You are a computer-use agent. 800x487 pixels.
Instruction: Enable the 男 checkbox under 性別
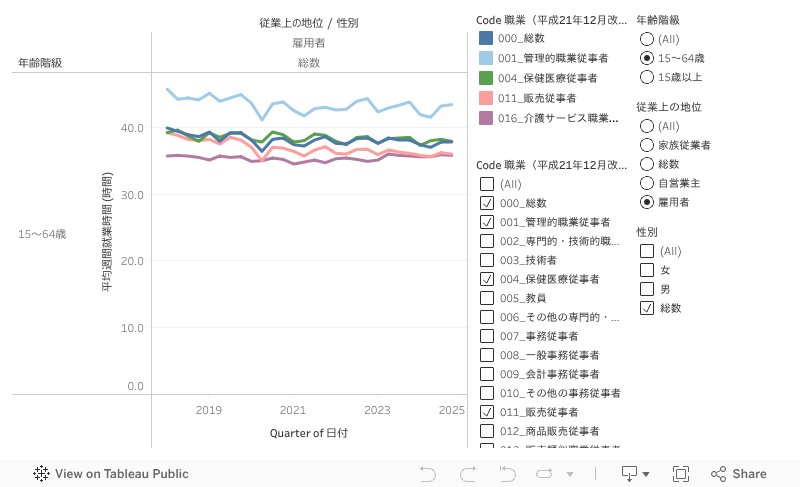click(647, 289)
